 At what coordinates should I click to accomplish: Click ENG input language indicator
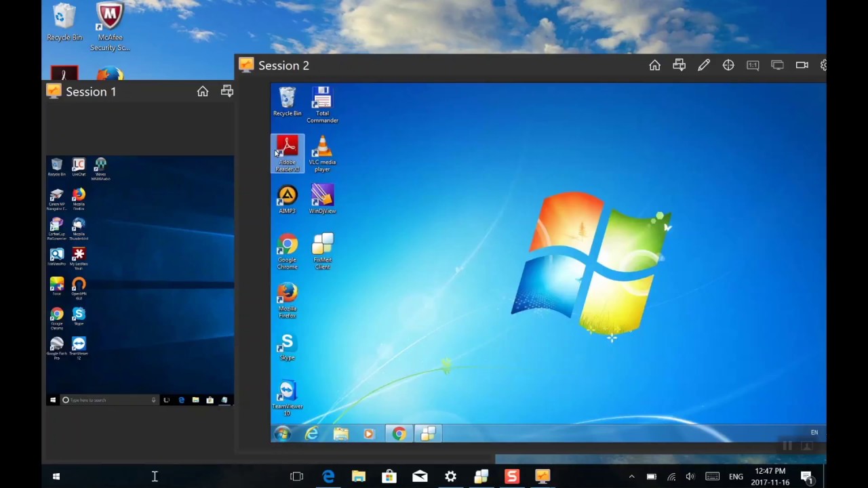[736, 477]
